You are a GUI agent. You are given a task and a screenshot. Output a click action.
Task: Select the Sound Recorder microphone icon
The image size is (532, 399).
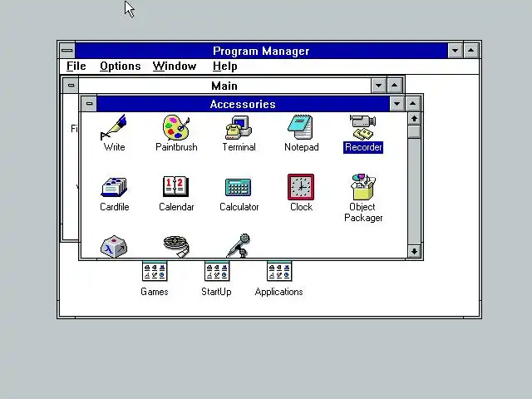coord(239,246)
